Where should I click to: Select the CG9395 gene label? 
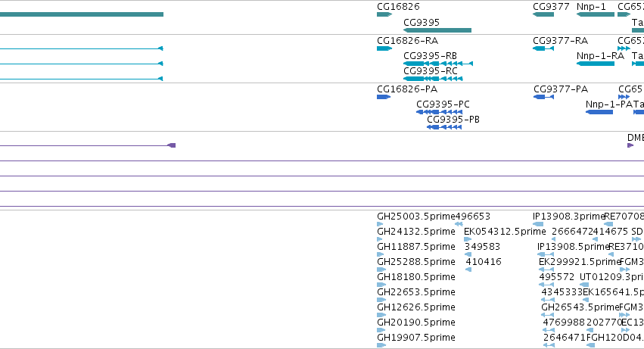422,22
